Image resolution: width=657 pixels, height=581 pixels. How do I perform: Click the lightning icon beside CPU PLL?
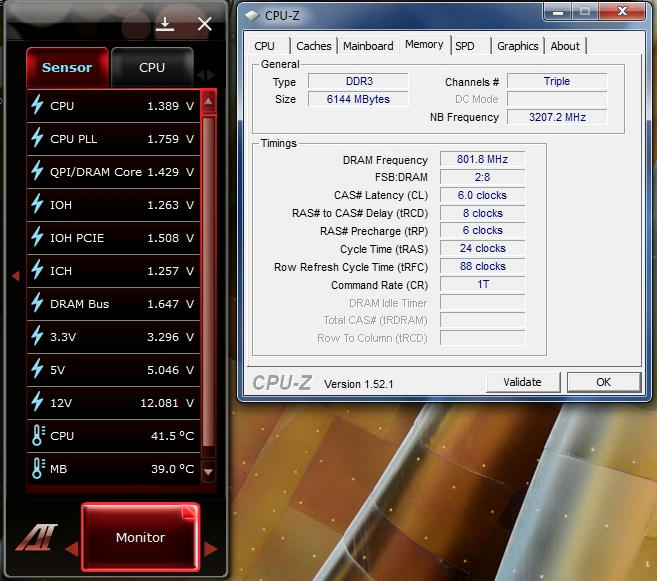click(x=37, y=138)
